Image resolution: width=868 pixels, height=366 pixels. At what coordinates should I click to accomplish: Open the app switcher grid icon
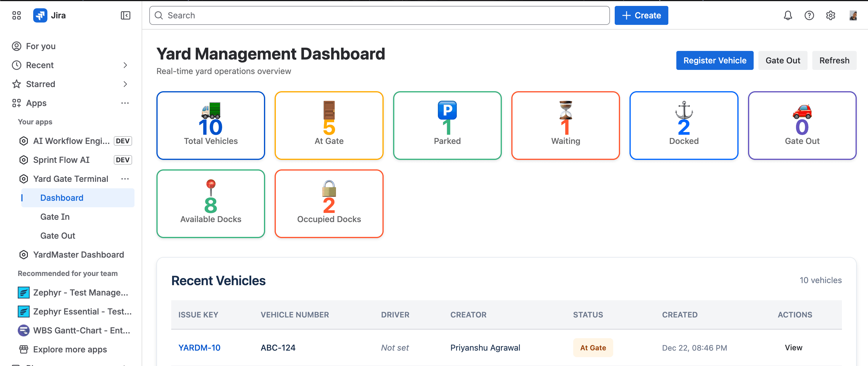16,15
